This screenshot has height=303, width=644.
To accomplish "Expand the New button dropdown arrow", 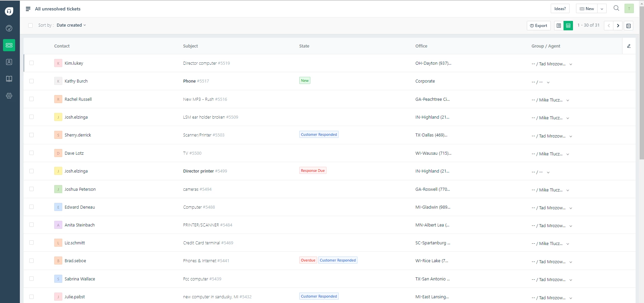I will pos(602,9).
